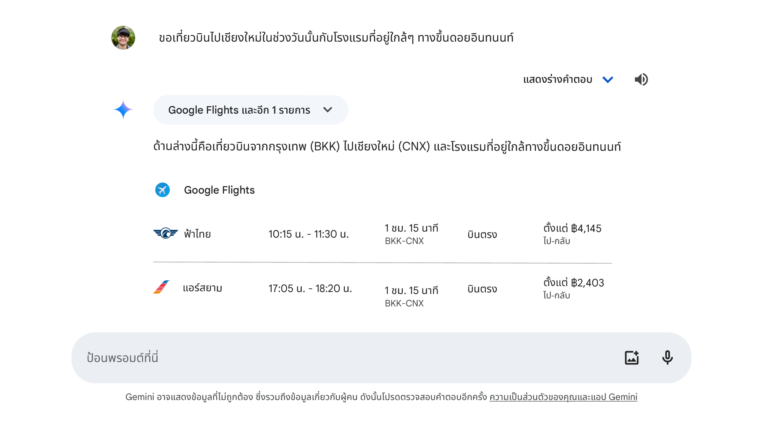Screen dimensions: 768x432
Task: Open the Google Flights heading link
Action: [219, 190]
